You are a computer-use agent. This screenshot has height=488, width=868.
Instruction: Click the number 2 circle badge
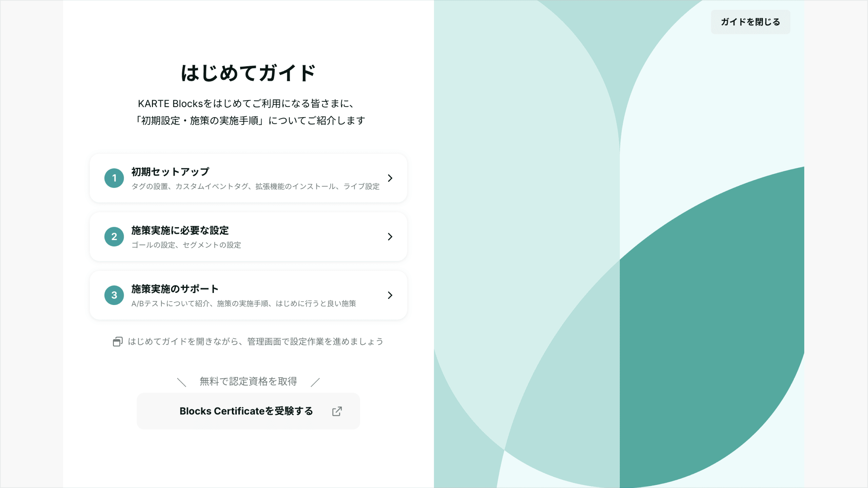114,237
